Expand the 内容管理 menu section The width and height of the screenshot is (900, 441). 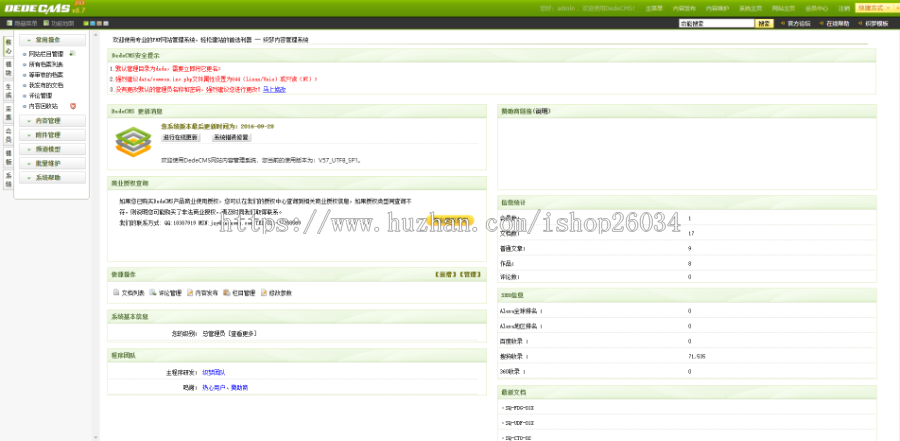tap(52, 121)
